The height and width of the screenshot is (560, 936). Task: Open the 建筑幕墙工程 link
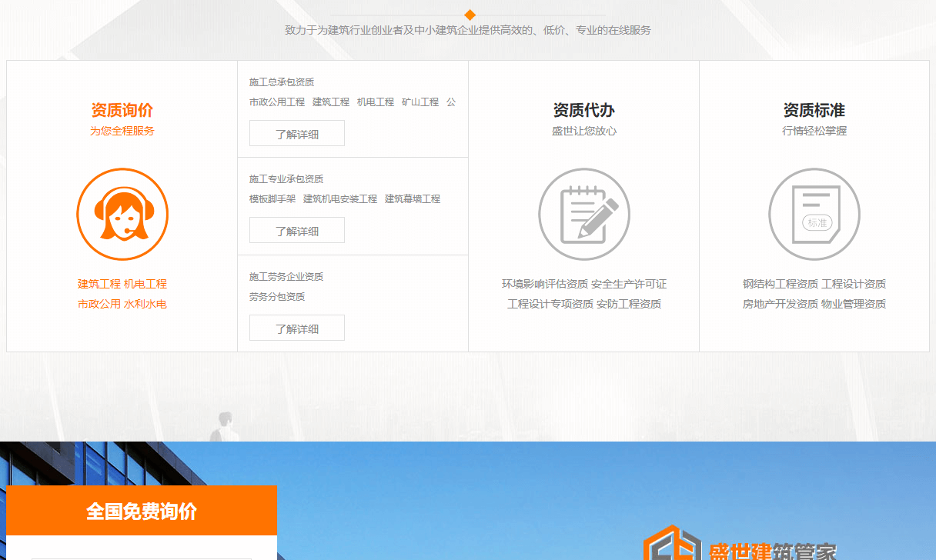[x=413, y=198]
